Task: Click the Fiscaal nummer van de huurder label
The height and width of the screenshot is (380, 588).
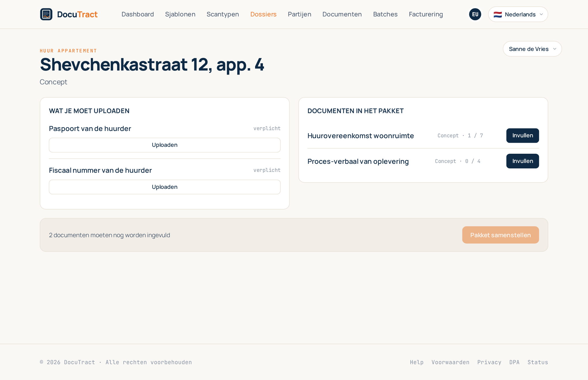Action: [100, 170]
